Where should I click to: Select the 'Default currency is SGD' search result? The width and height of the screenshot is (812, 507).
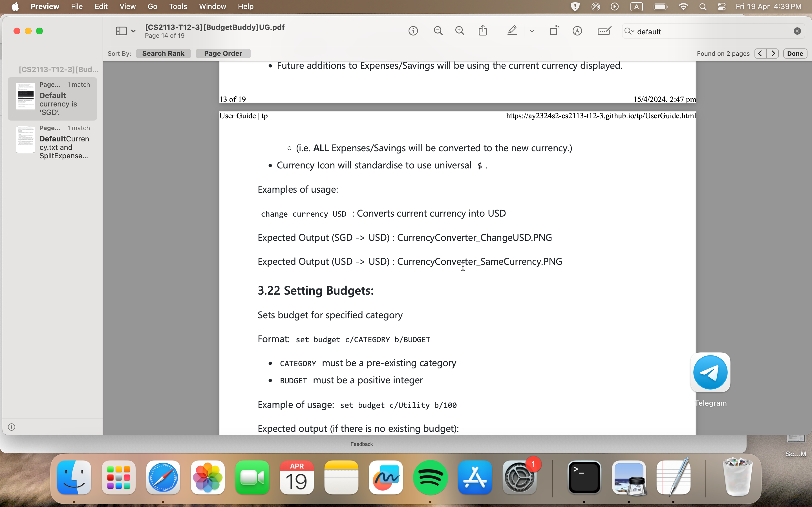point(53,99)
